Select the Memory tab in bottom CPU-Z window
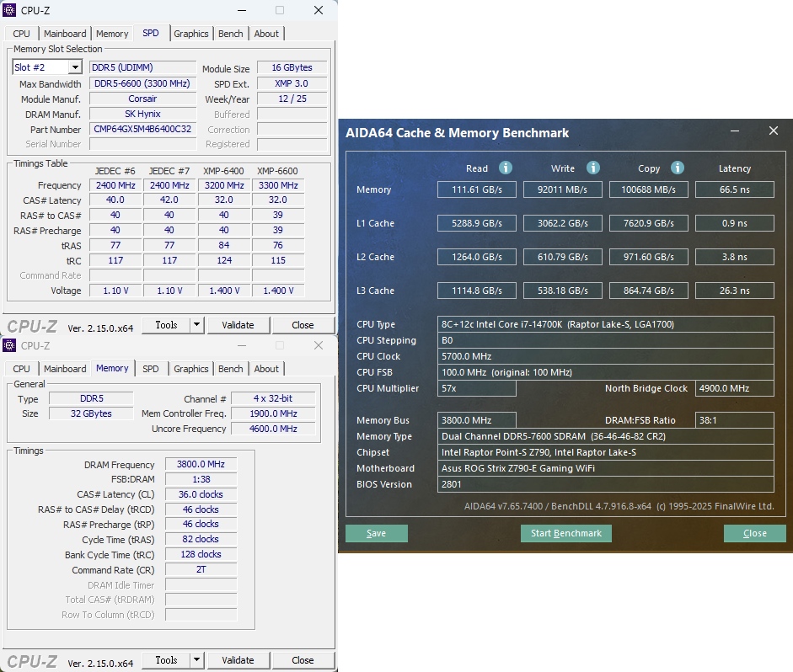 tap(112, 368)
